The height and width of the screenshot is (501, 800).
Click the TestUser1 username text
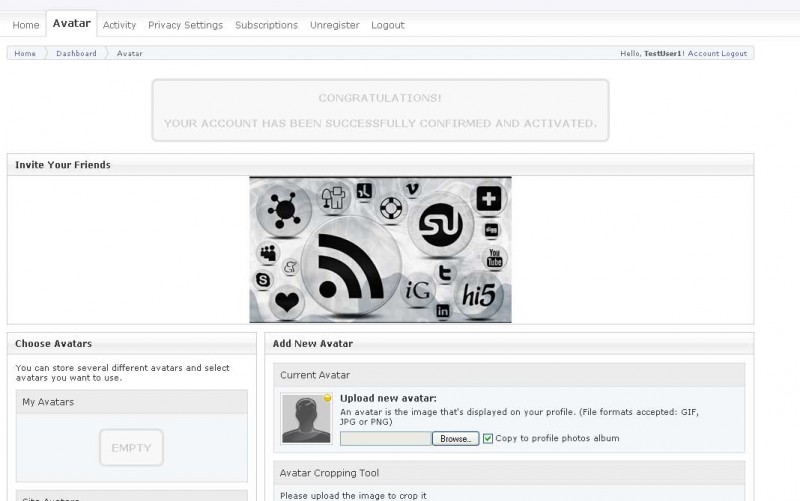coord(663,53)
